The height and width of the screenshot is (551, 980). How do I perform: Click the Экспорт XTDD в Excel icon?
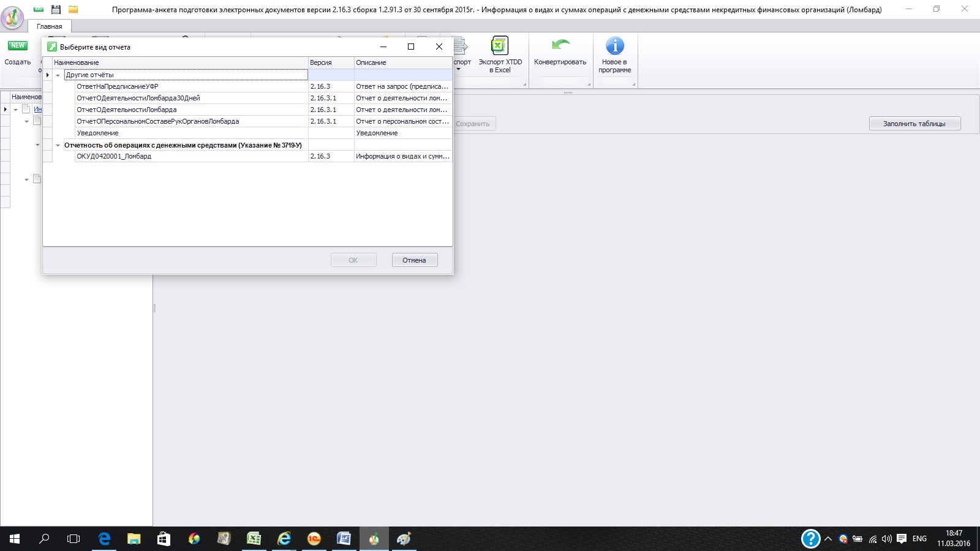(x=500, y=47)
